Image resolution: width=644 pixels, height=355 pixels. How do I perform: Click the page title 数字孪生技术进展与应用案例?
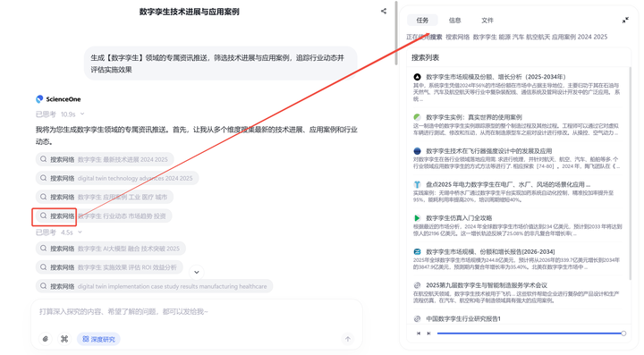click(x=189, y=12)
